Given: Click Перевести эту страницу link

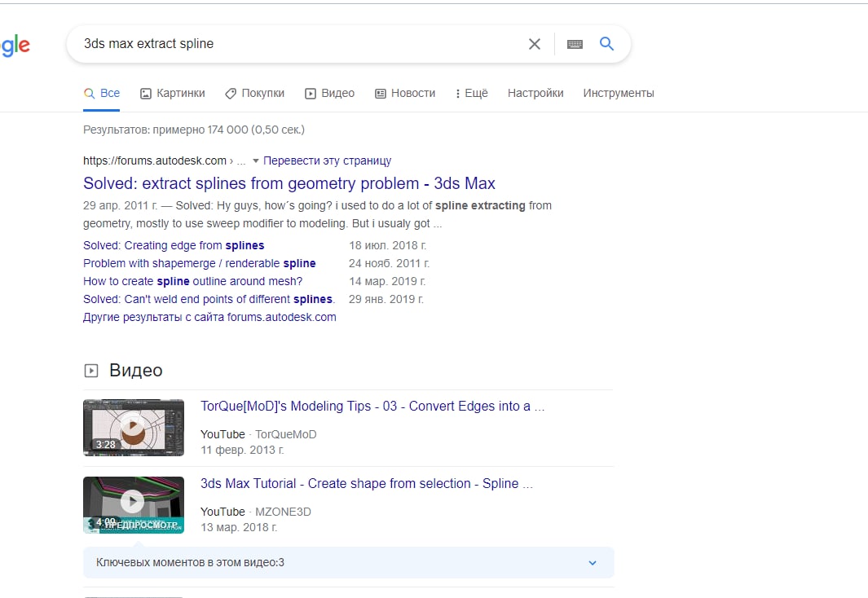Looking at the screenshot, I should coord(327,160).
